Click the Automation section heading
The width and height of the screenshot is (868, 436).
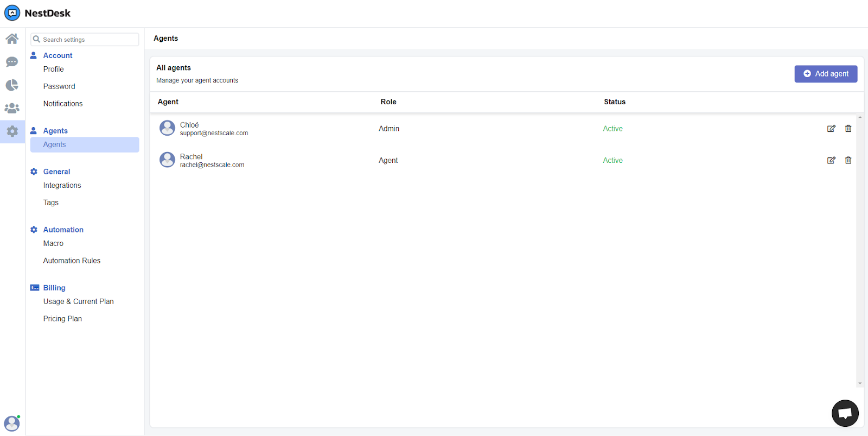[63, 230]
